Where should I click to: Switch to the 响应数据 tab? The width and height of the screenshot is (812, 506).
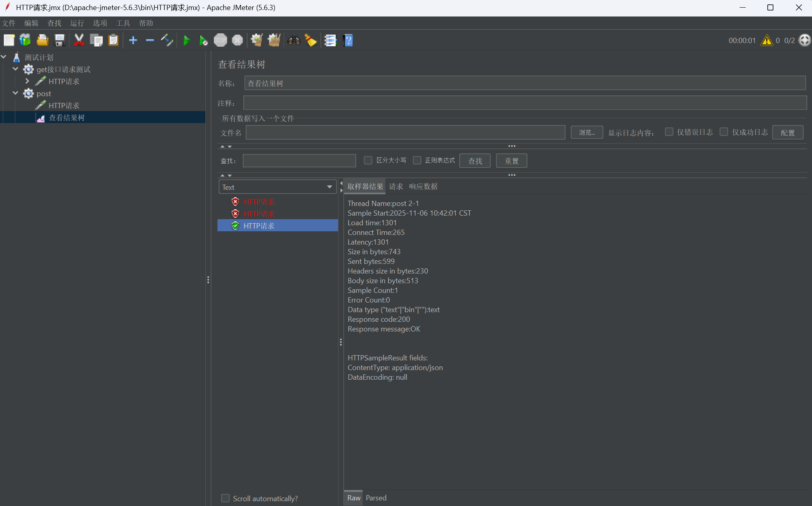(x=423, y=186)
